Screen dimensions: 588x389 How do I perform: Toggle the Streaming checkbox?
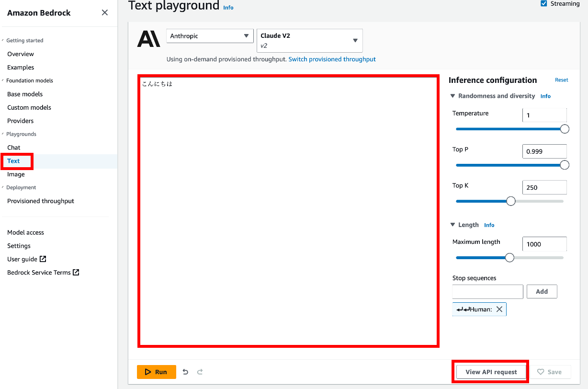pos(543,3)
